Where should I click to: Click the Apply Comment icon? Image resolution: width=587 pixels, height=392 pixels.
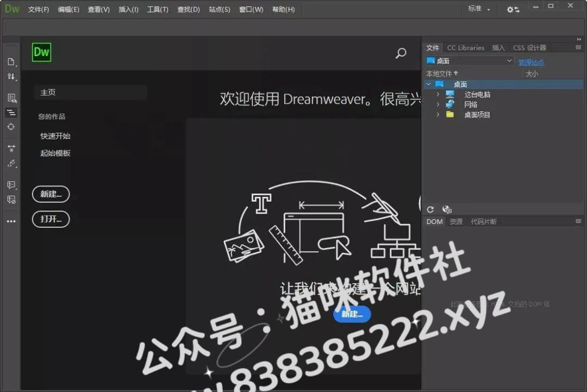point(11,185)
